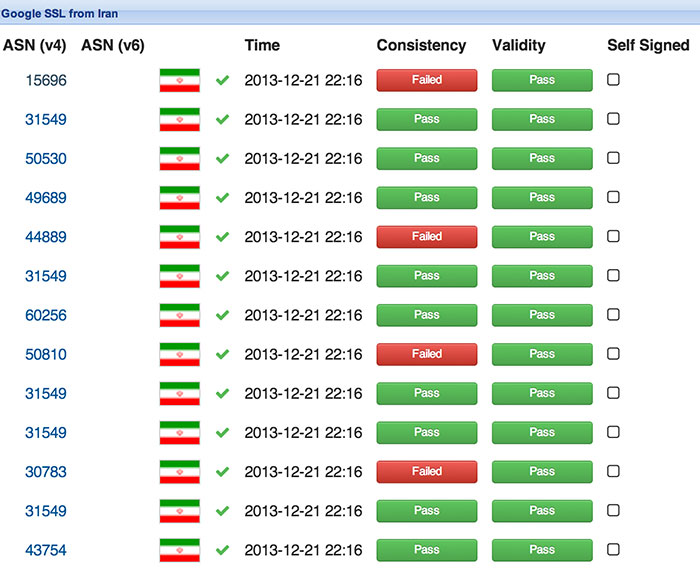Tick the Self Signed checkbox for ASN 43754
Image resolution: width=700 pixels, height=575 pixels.
613,549
